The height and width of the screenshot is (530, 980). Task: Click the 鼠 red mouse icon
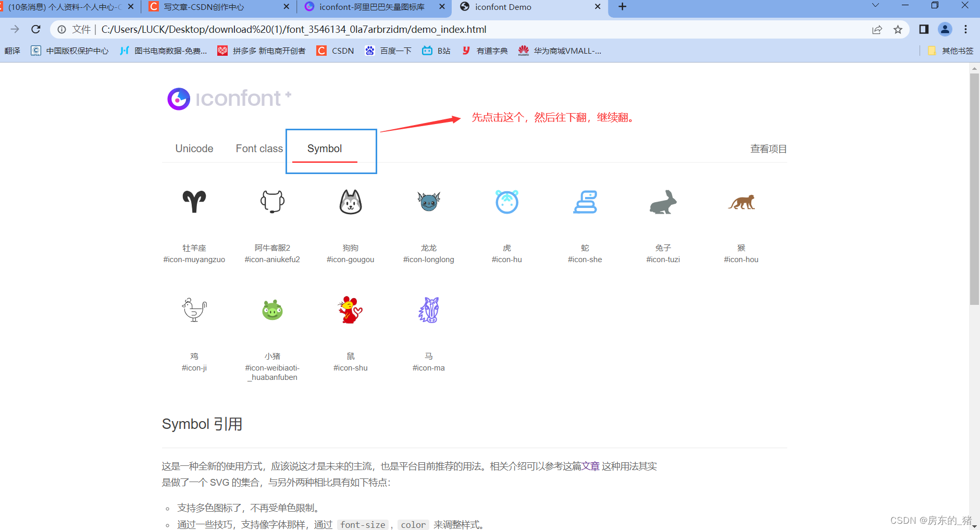tap(351, 310)
